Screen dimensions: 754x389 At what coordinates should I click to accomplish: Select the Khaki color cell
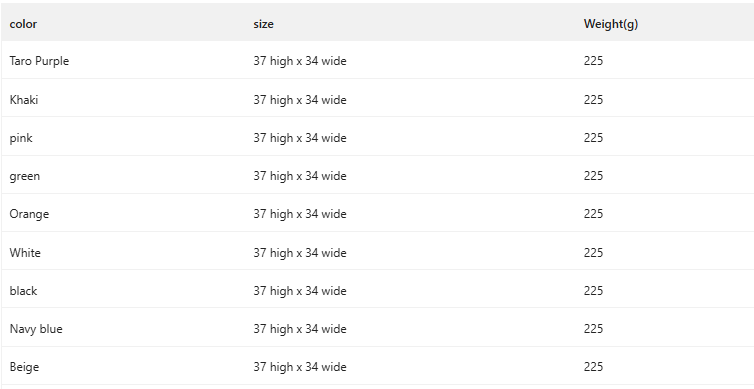click(x=24, y=100)
